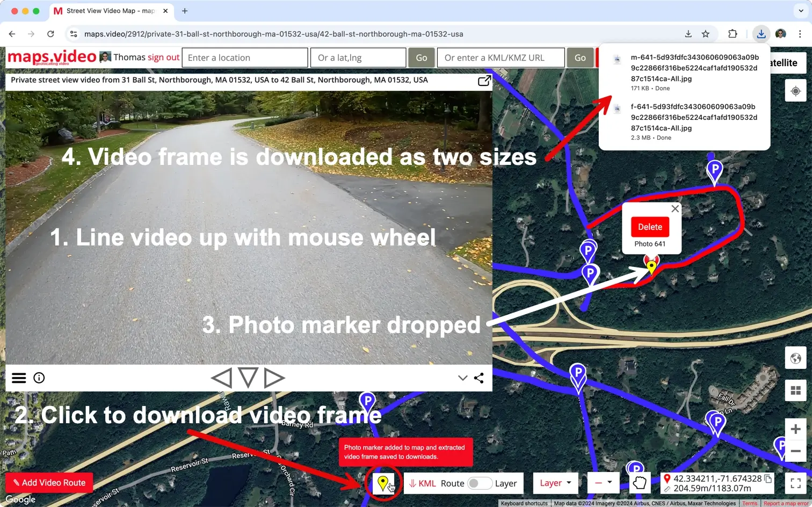Image resolution: width=812 pixels, height=507 pixels.
Task: Reload the current page
Action: point(50,34)
